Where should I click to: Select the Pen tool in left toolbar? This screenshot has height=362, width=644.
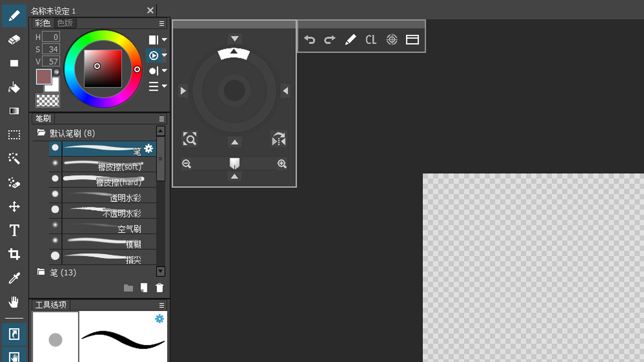pyautogui.click(x=14, y=15)
